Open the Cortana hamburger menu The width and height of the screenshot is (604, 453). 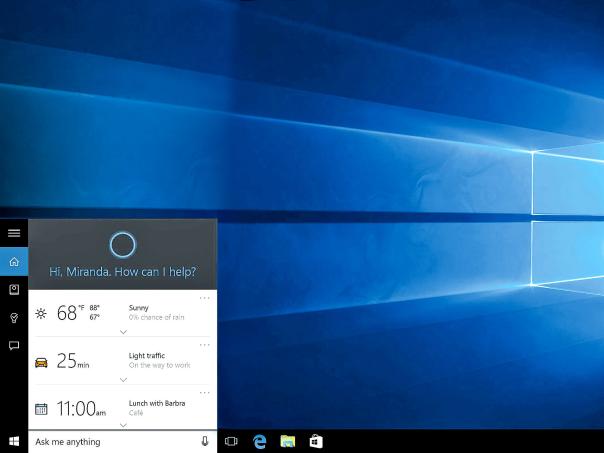pos(14,233)
